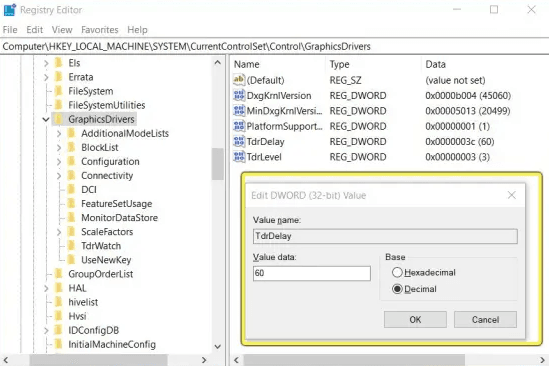Select the Decimal base radio button
The width and height of the screenshot is (549, 366).
click(397, 289)
